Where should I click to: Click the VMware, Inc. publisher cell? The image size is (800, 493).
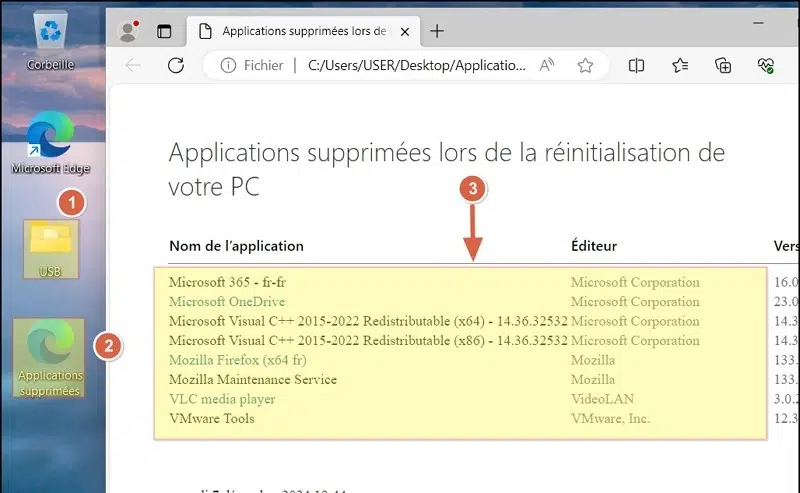pos(610,418)
